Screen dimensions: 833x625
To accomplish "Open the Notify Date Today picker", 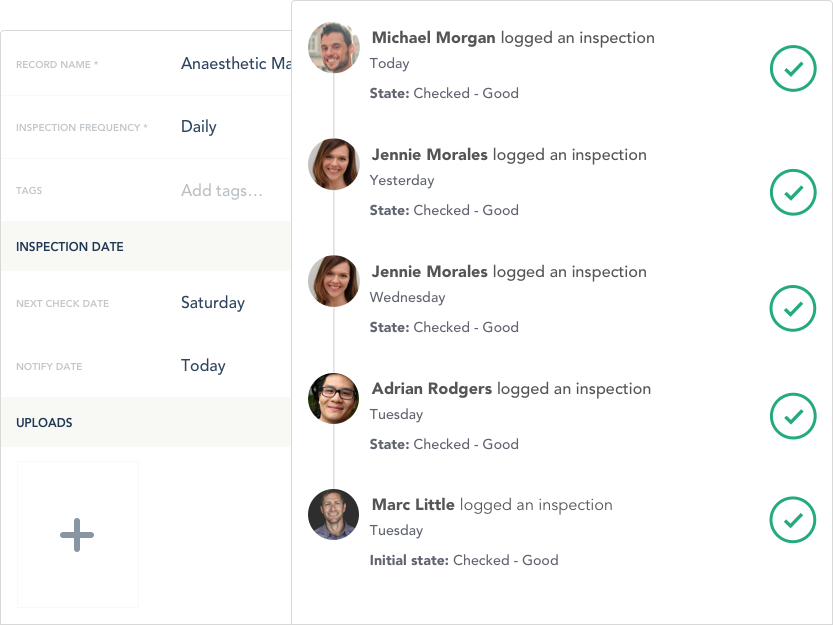I will 203,366.
